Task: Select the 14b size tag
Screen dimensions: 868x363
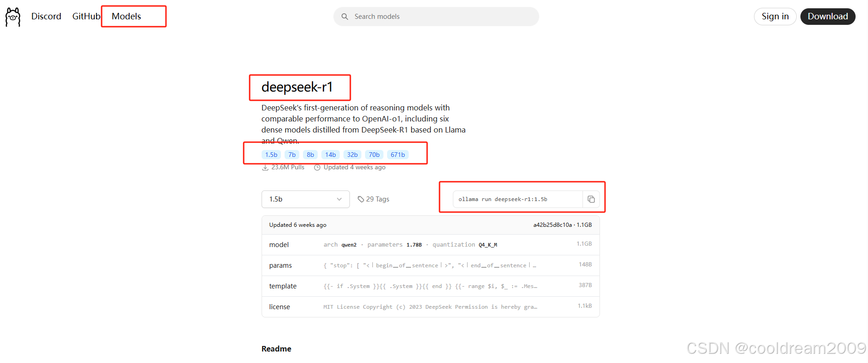Action: coord(331,155)
